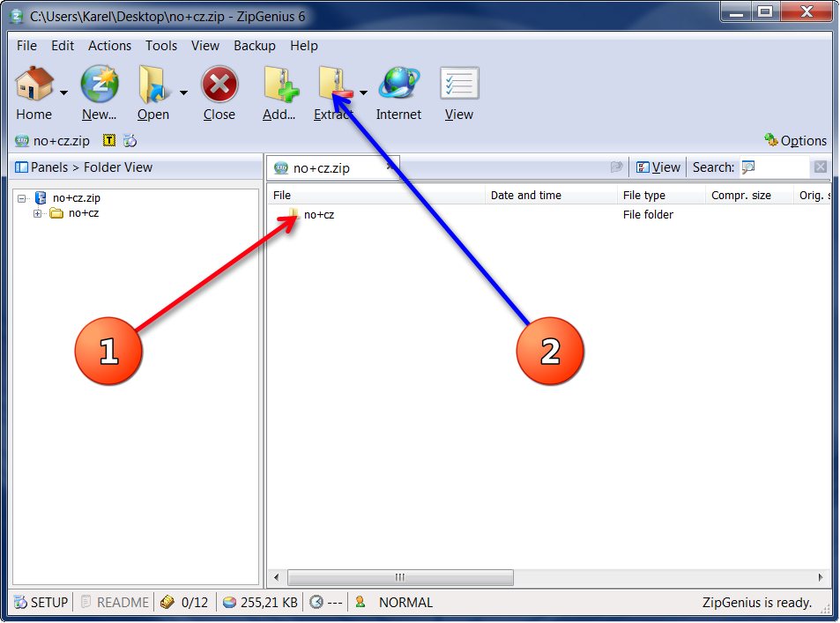Expand the Extract dropdown arrow
Screen dimensions: 840x623
pos(363,93)
